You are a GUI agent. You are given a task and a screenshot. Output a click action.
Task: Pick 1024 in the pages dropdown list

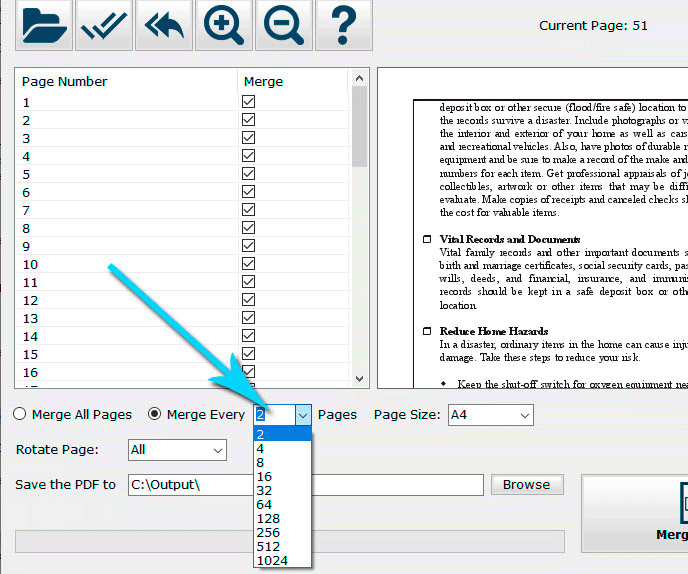click(x=283, y=560)
